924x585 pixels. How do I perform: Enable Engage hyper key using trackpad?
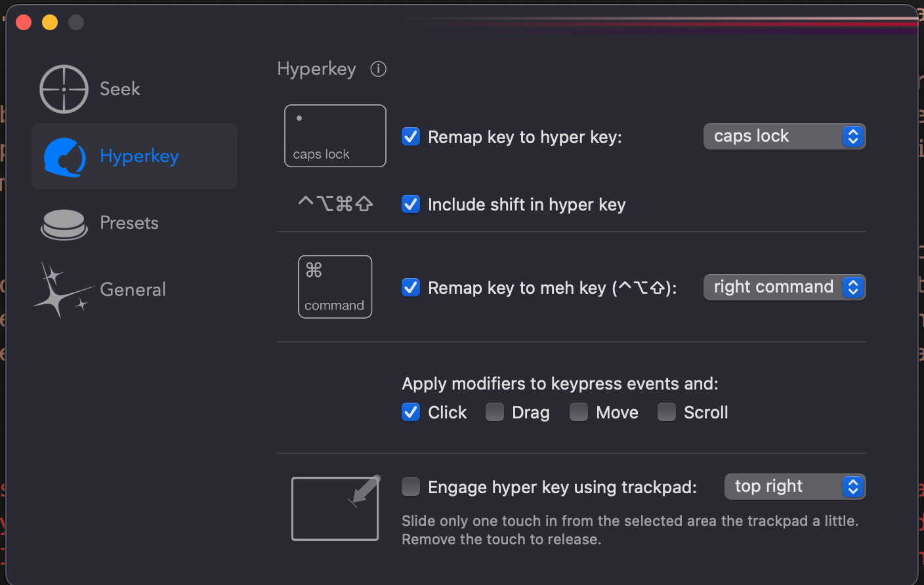pos(411,487)
